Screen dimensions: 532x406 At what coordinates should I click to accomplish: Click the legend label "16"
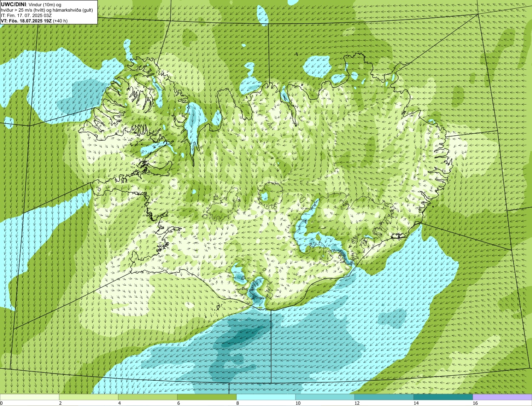point(475,403)
